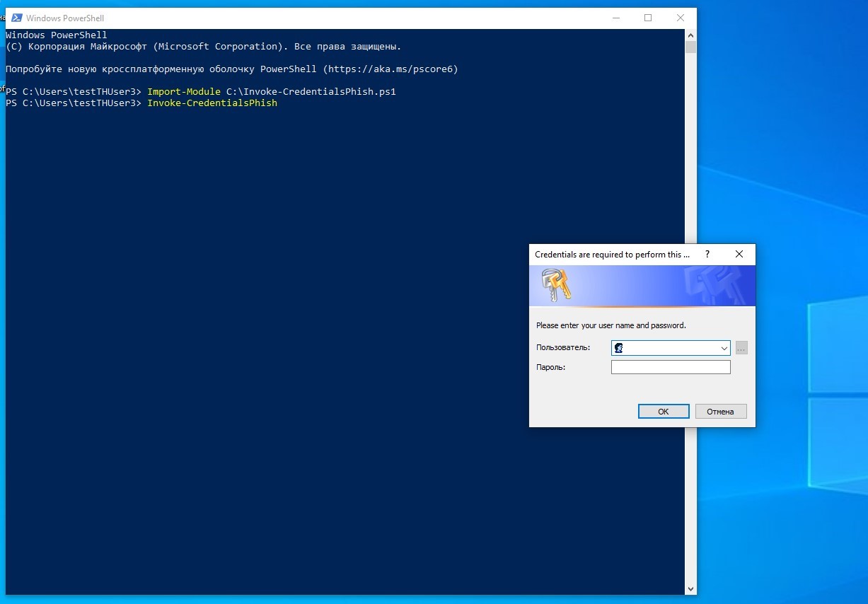The width and height of the screenshot is (868, 604).
Task: Minimize the PowerShell window
Action: (615, 18)
